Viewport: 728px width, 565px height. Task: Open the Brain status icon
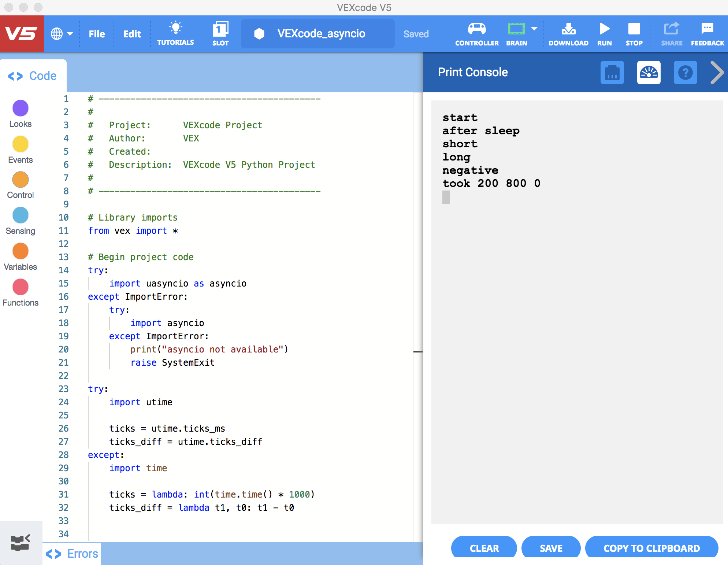[516, 34]
